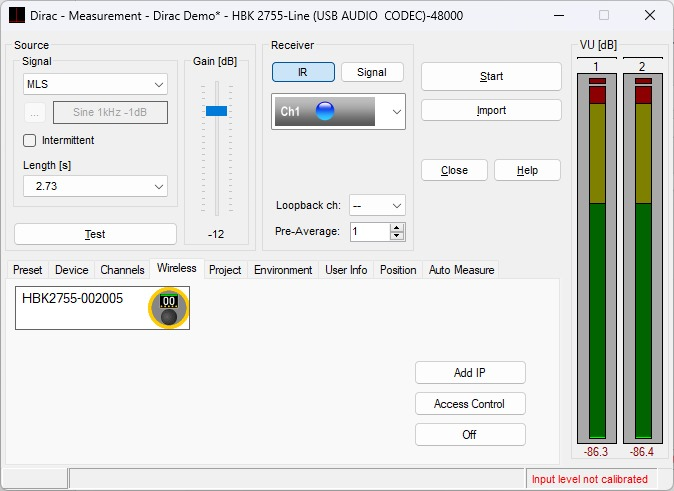Open the Length 2.73 dropdown
Image resolution: width=674 pixels, height=491 pixels.
click(95, 187)
